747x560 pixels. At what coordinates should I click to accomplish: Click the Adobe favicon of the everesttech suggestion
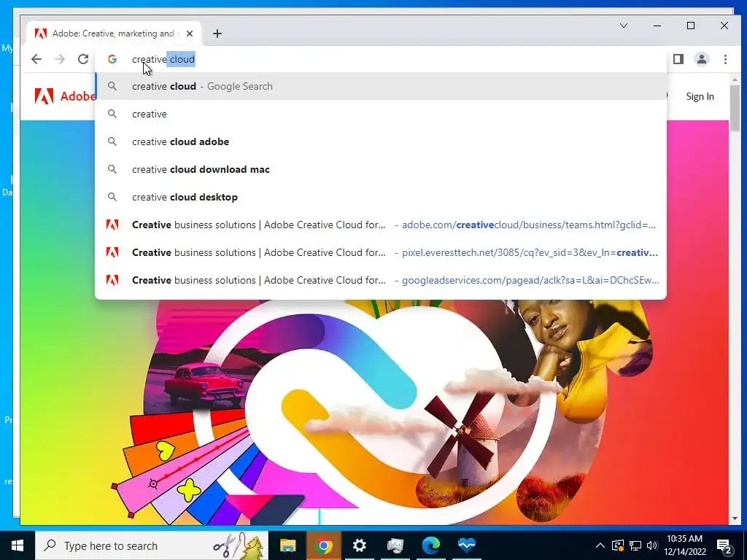point(112,252)
